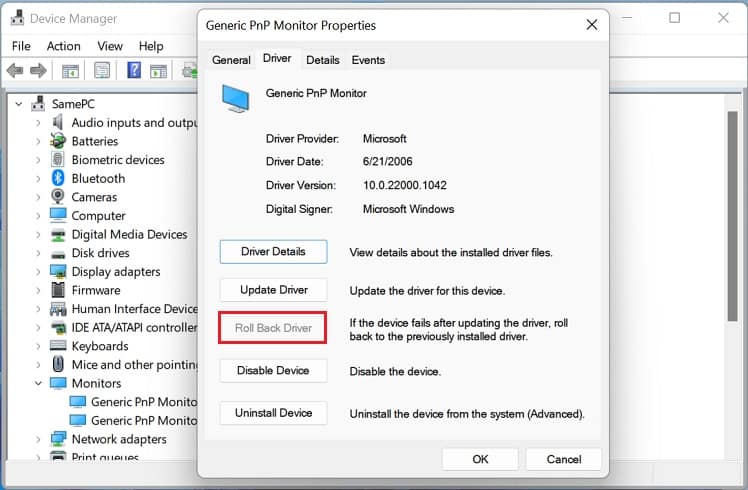Expand the Network adapters node

point(38,439)
